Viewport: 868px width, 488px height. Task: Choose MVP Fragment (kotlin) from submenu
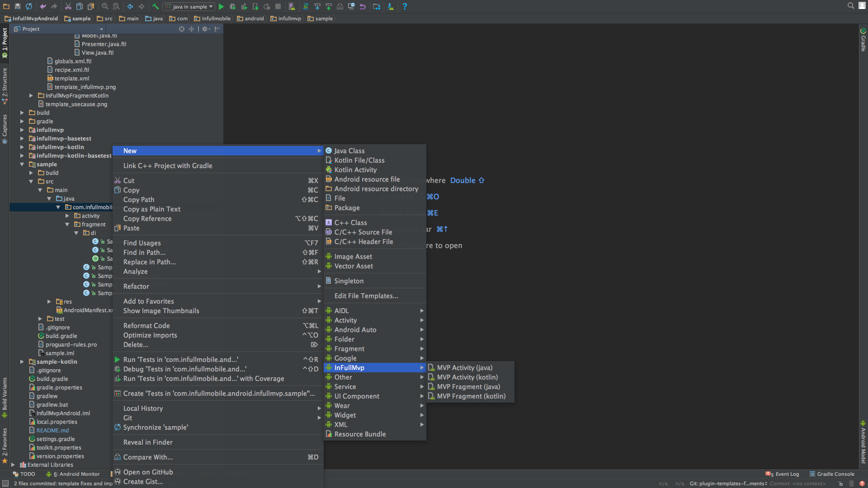tap(470, 396)
